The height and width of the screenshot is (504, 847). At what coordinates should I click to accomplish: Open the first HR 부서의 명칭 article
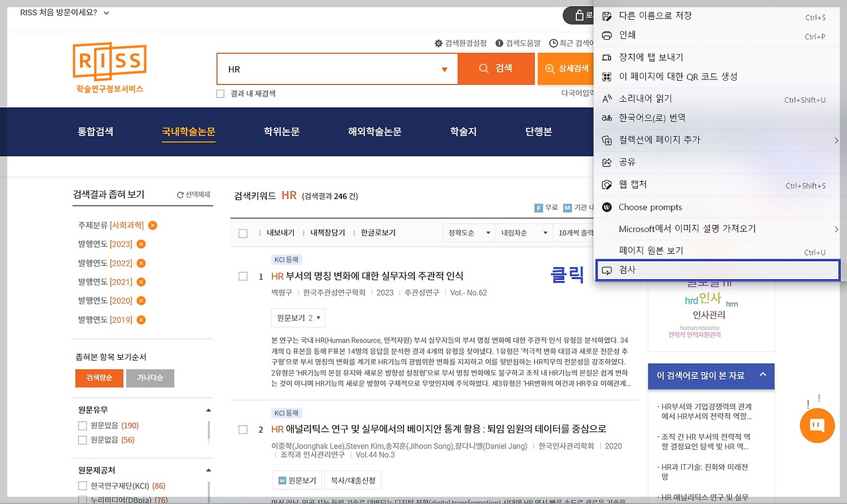[x=367, y=276]
